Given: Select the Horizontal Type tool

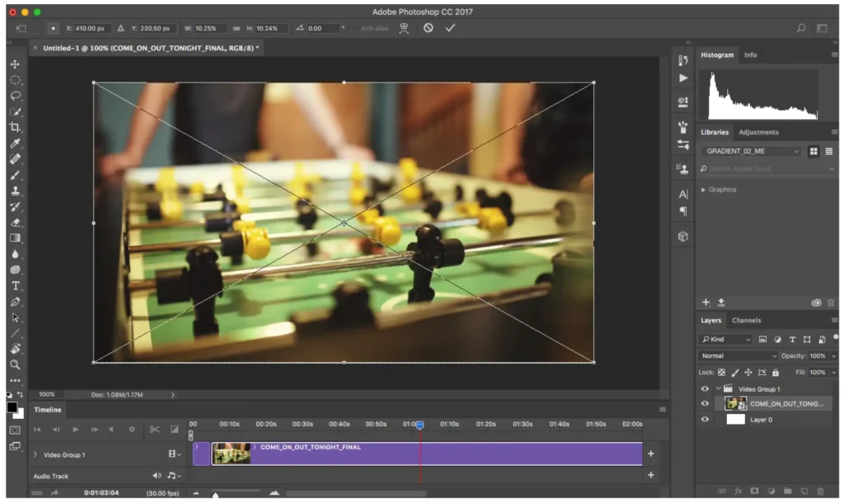Looking at the screenshot, I should [x=15, y=286].
